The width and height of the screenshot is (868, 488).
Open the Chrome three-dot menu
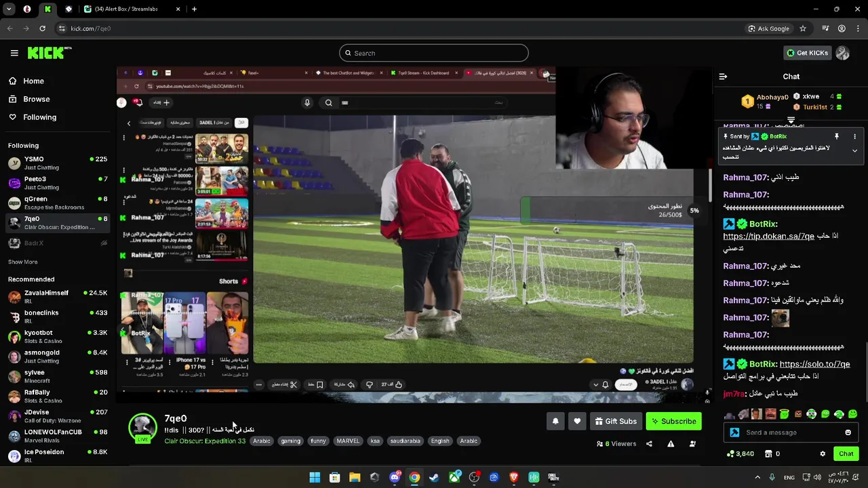coord(858,28)
